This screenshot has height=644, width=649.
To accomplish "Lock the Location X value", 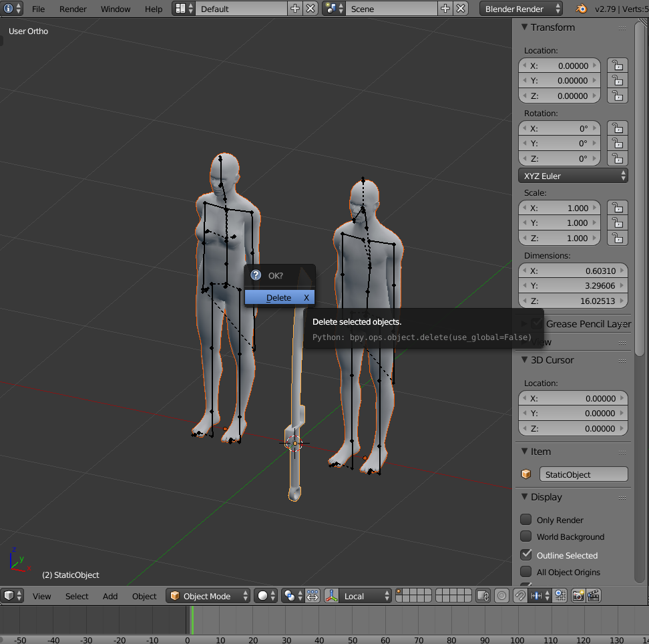I will [x=618, y=65].
